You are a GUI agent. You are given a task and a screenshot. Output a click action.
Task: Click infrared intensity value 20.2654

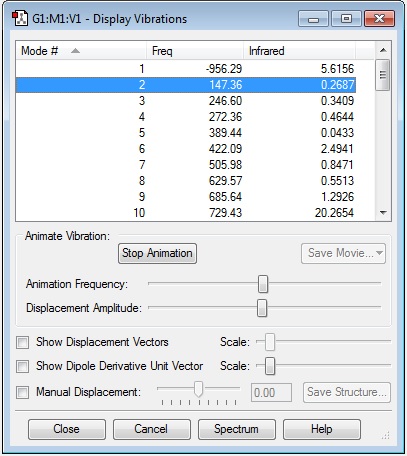coord(334,213)
